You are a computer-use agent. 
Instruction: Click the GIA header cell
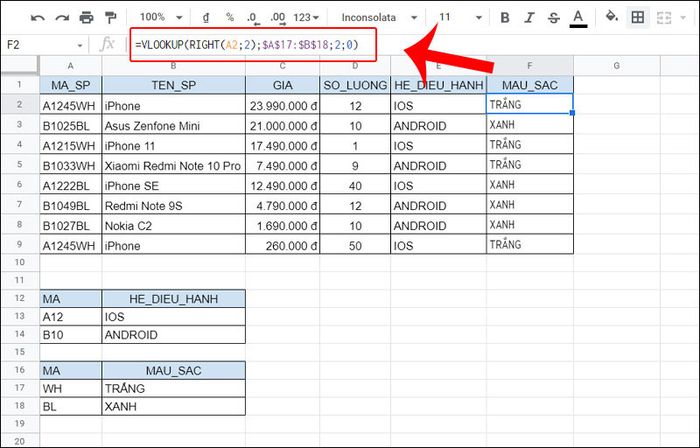[x=282, y=85]
